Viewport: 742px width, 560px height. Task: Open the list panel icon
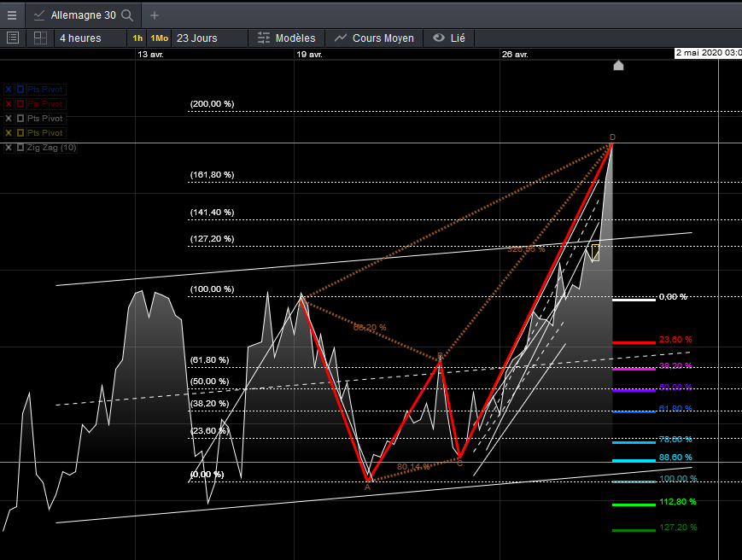[13, 38]
